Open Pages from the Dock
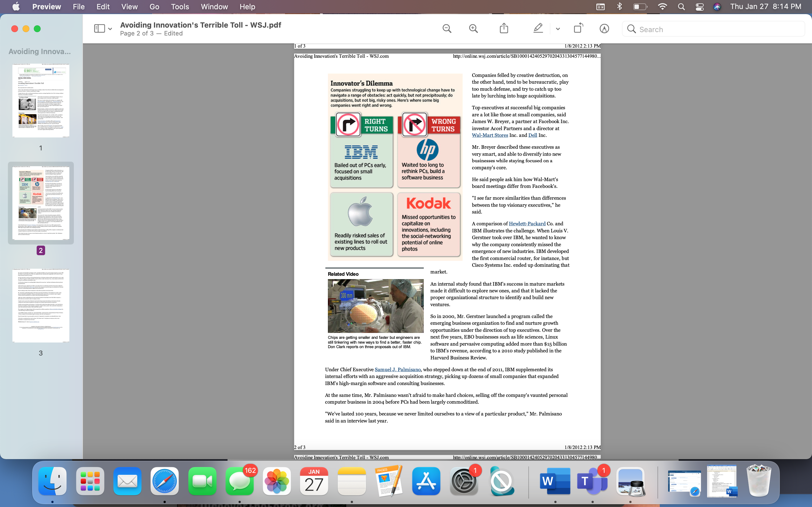This screenshot has height=507, width=812. click(389, 481)
